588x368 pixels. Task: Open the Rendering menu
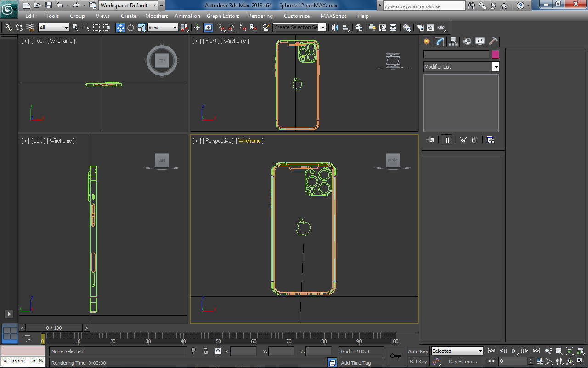pyautogui.click(x=260, y=16)
